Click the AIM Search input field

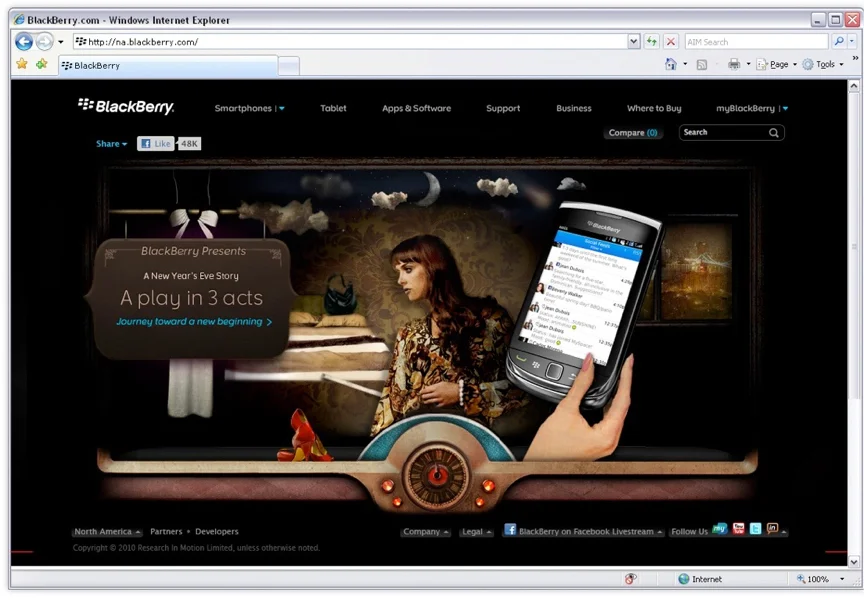(757, 42)
